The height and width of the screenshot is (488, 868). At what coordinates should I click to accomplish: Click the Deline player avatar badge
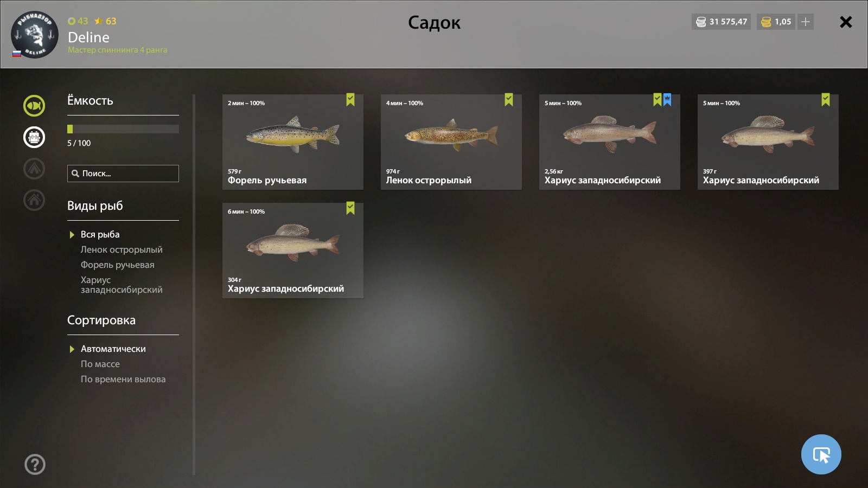point(35,35)
